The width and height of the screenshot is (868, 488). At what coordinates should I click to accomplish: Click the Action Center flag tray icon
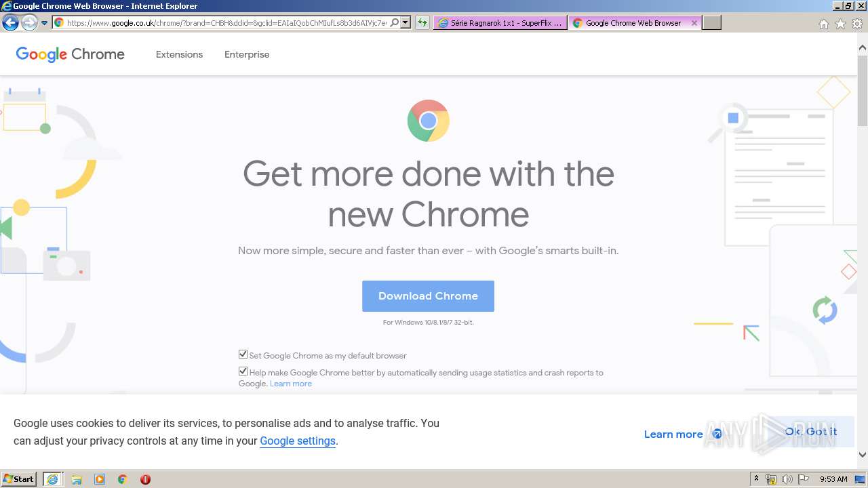click(x=804, y=479)
